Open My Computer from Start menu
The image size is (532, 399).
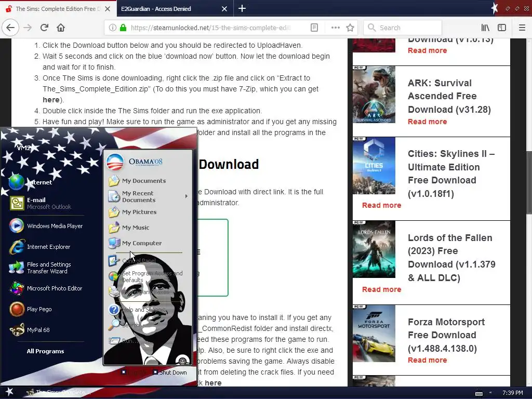(136, 243)
